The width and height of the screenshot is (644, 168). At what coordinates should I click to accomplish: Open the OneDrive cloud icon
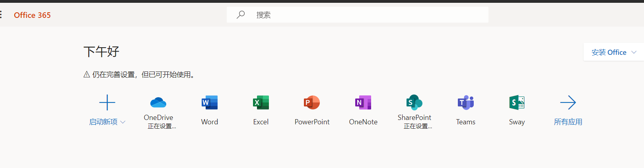pos(158,102)
